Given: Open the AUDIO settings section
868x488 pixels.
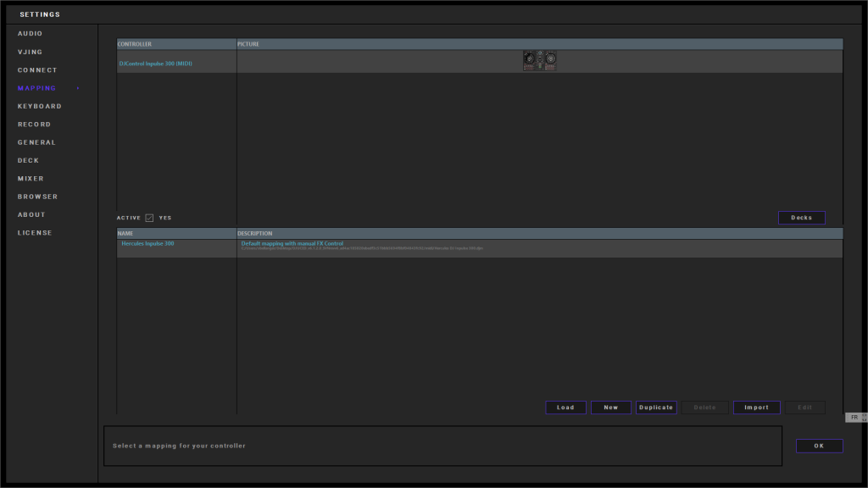Looking at the screenshot, I should click(x=31, y=34).
